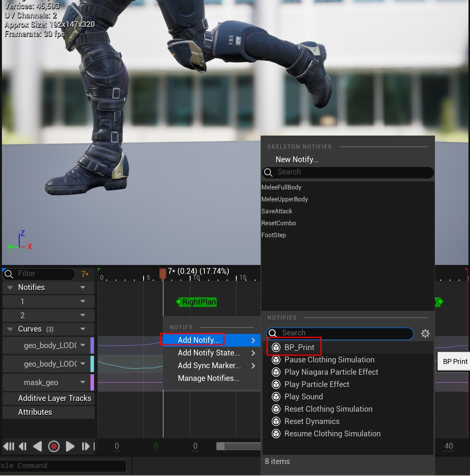Pick SaveAttack skeleton notify
470x476 pixels.
coord(277,211)
